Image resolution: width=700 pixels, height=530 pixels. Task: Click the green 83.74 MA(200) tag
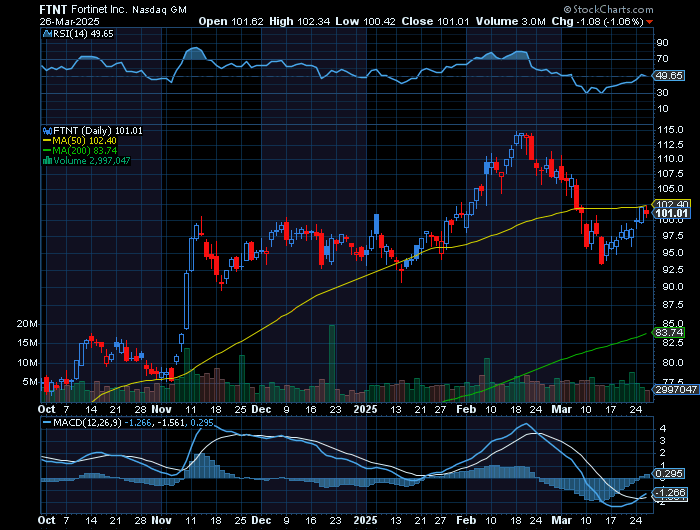(x=668, y=333)
